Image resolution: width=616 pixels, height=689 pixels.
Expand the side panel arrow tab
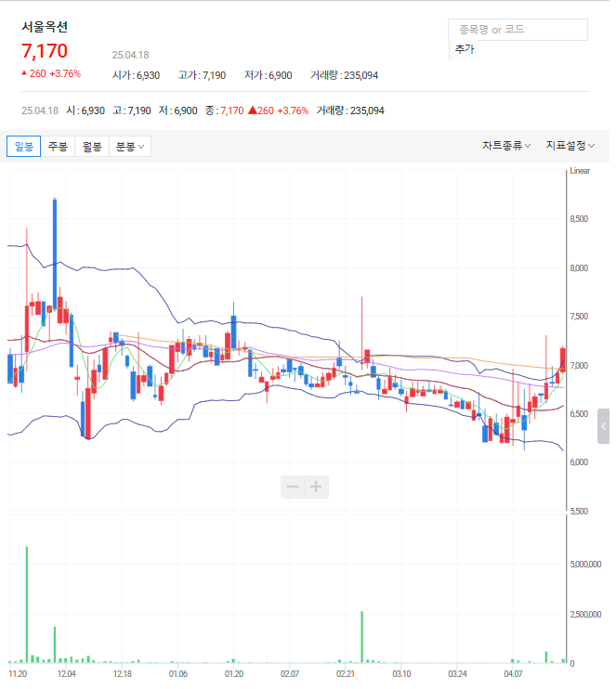click(603, 426)
